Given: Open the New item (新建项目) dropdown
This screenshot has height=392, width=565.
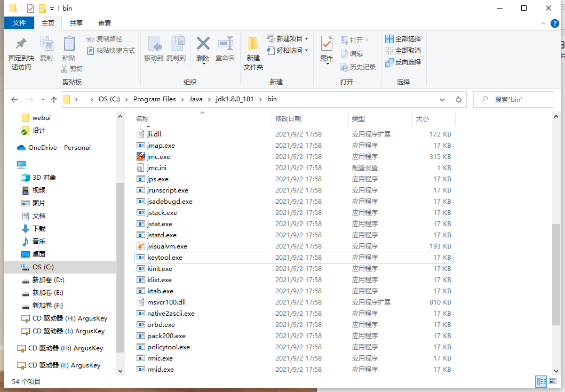Looking at the screenshot, I should point(288,38).
